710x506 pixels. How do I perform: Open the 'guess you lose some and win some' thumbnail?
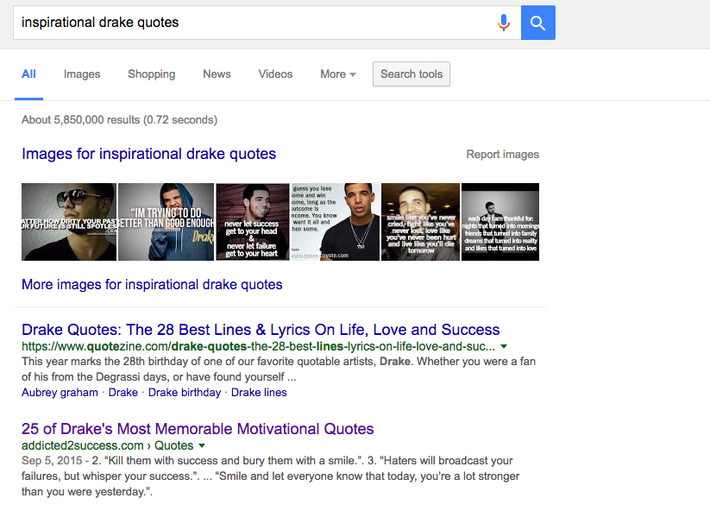tap(335, 222)
